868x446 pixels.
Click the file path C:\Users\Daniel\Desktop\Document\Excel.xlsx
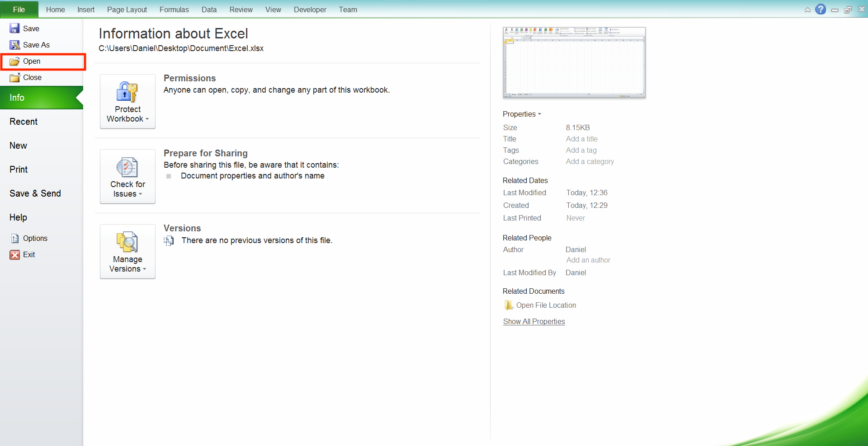181,48
